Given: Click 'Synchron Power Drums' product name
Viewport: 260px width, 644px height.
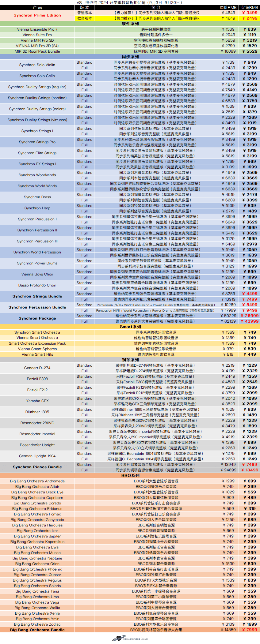Looking at the screenshot, I should coord(37,263).
